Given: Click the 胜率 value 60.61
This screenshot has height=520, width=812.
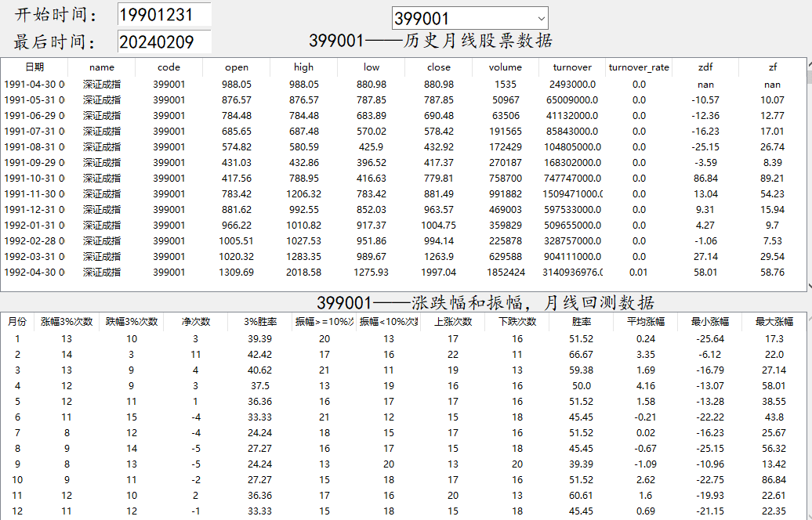Looking at the screenshot, I should point(581,495).
